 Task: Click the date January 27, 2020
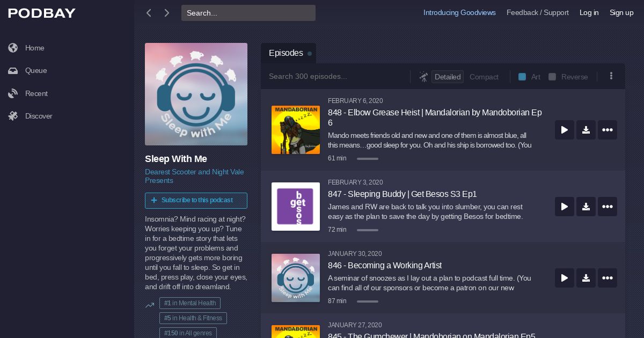point(355,325)
